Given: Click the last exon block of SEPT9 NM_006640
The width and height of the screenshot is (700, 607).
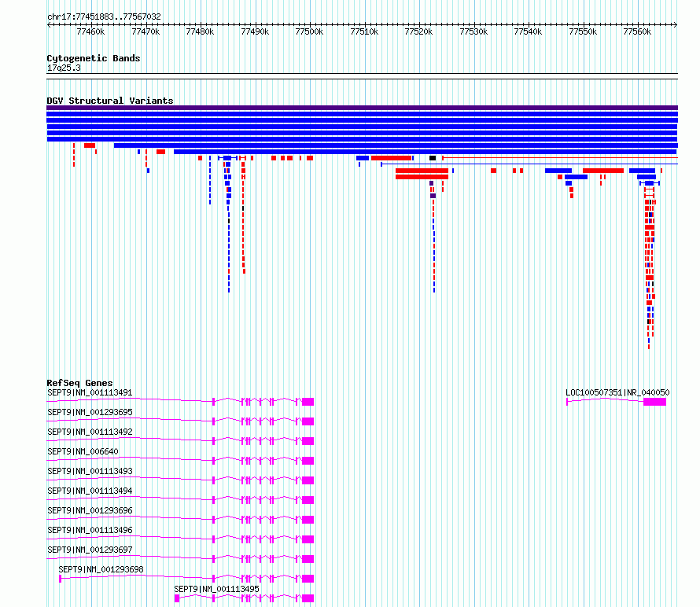Looking at the screenshot, I should pyautogui.click(x=308, y=461).
